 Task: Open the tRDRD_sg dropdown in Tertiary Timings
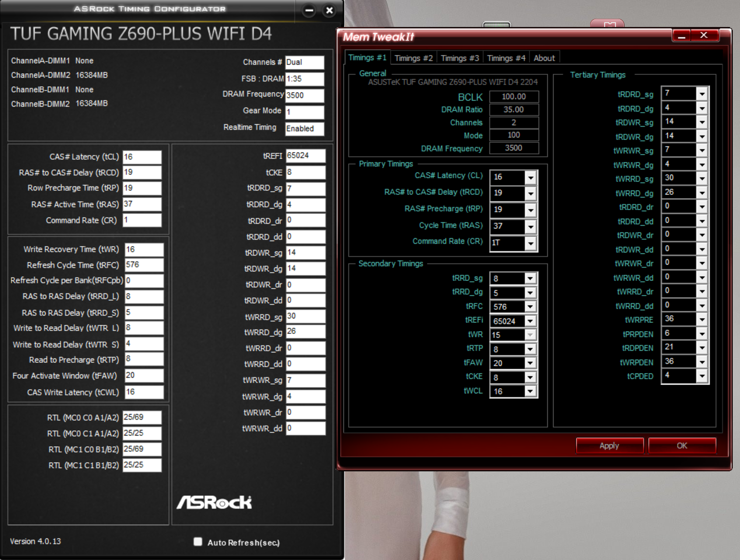point(702,93)
